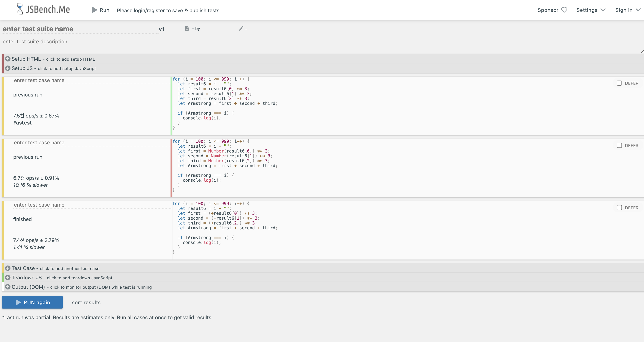
Task: Check DEFER on the Number() test case
Action: tap(619, 146)
